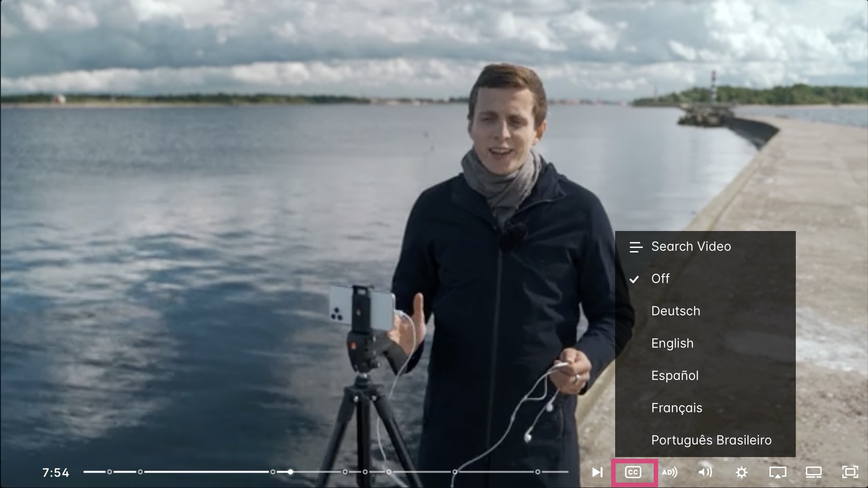Enter fullscreen mode
This screenshot has width=868, height=488.
click(850, 472)
